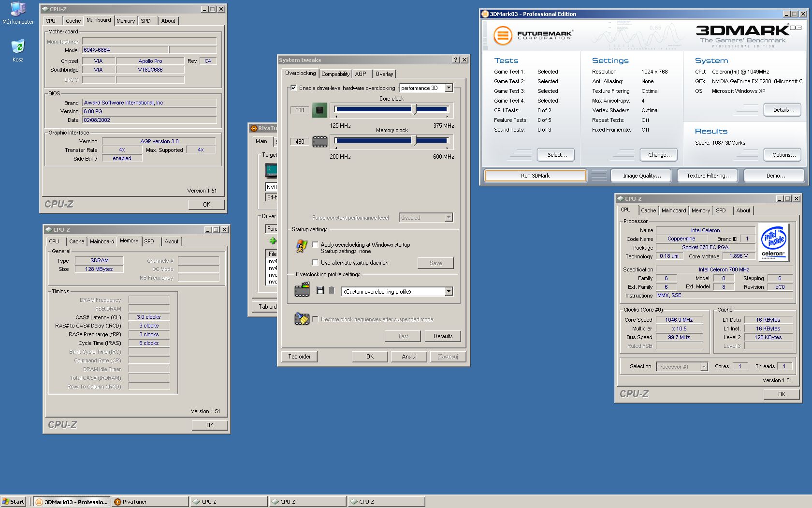Click the core clock 300 value field
This screenshot has height=508, width=812.
[x=300, y=110]
